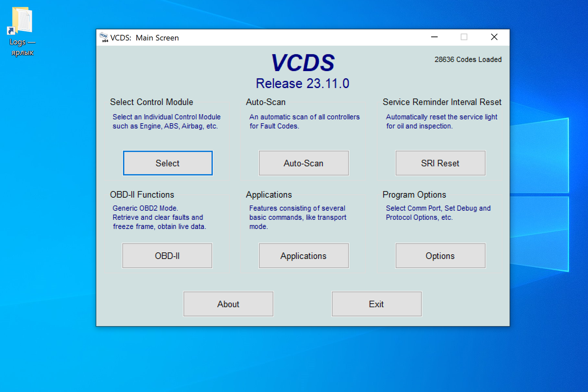
Task: Open generic OBD-II functions
Action: tap(167, 256)
